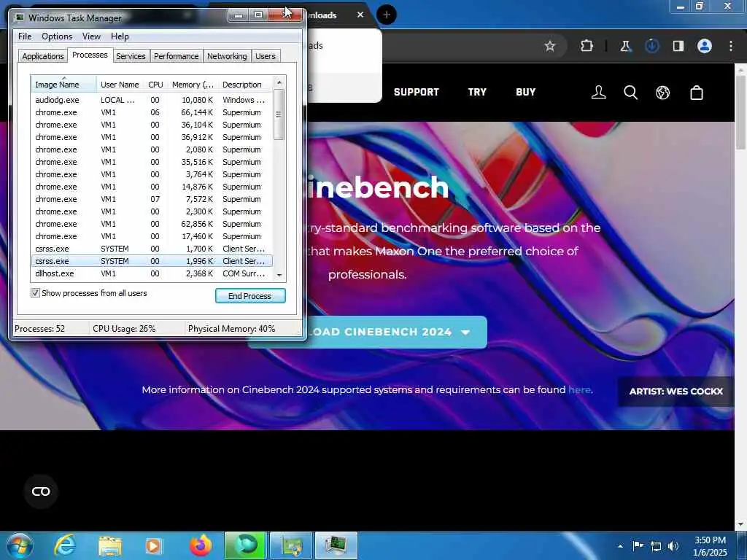This screenshot has width=747, height=560.
Task: Bookmark this page with the star icon
Action: tap(550, 46)
